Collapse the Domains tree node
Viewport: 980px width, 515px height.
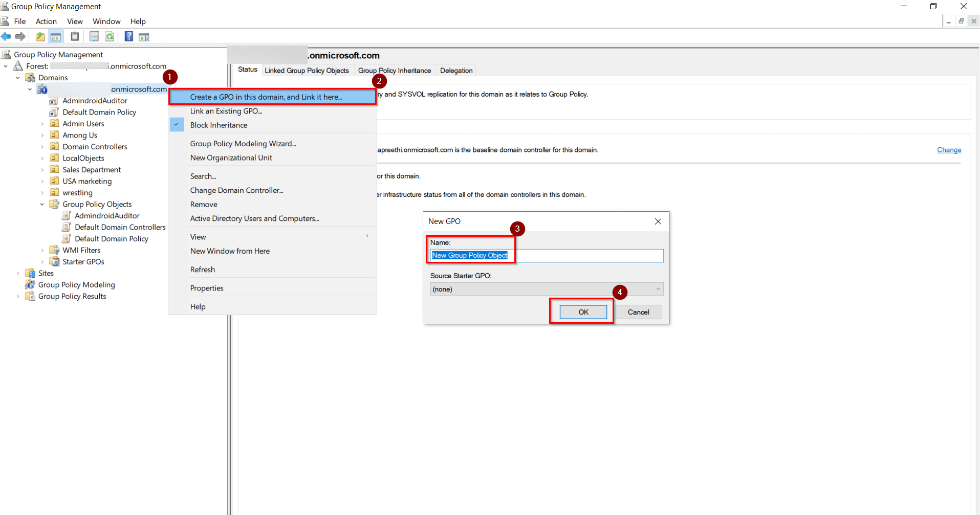[x=18, y=77]
